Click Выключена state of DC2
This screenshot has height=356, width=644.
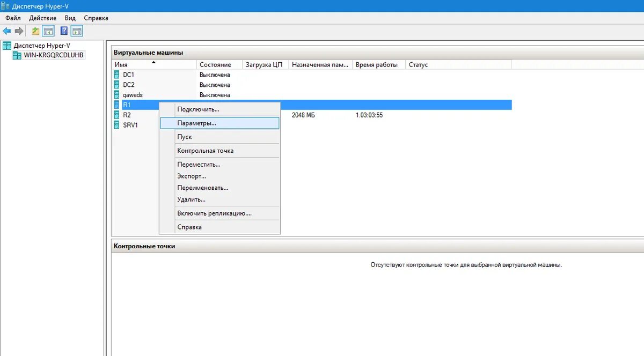pyautogui.click(x=215, y=85)
